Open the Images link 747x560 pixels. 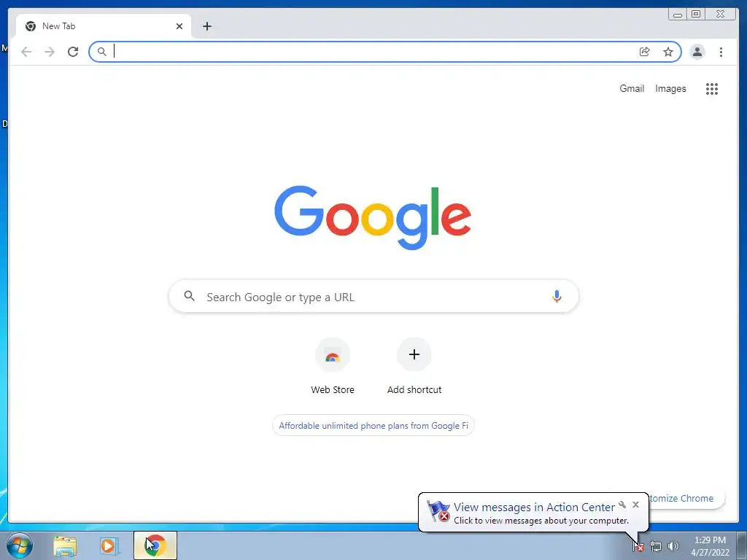point(670,88)
